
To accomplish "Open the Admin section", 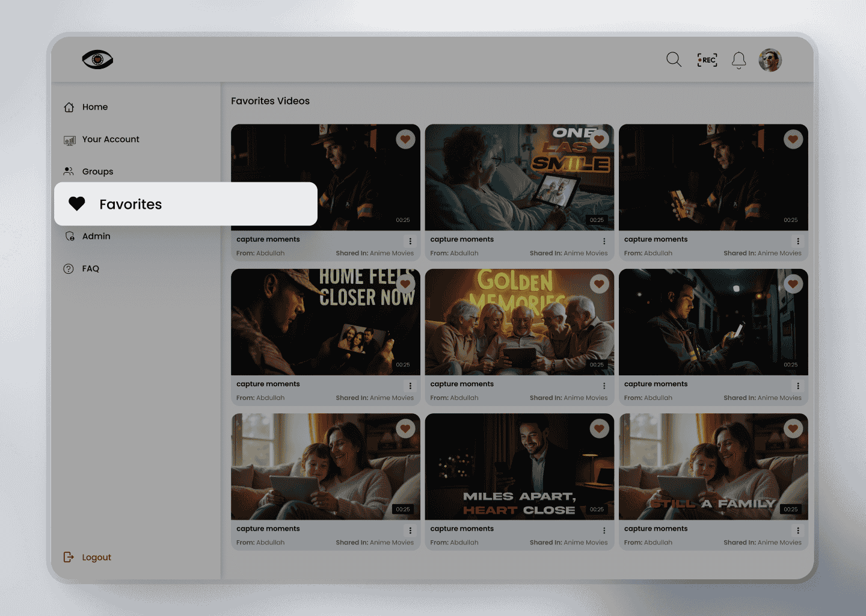I will coord(96,236).
